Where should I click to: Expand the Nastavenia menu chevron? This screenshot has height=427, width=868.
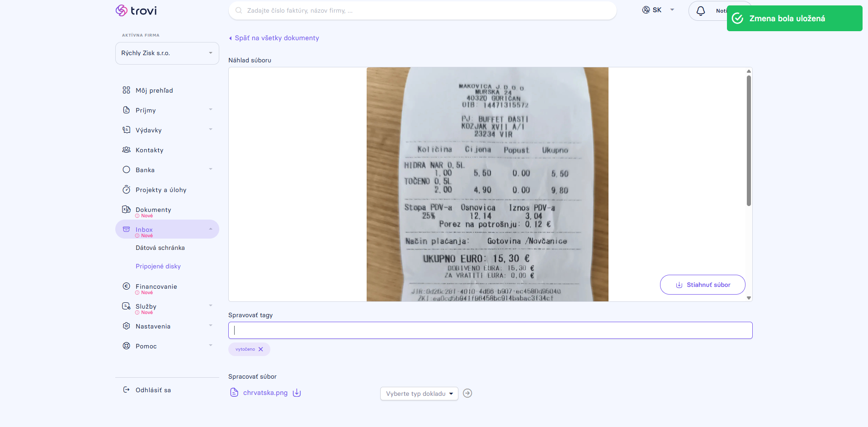(210, 326)
